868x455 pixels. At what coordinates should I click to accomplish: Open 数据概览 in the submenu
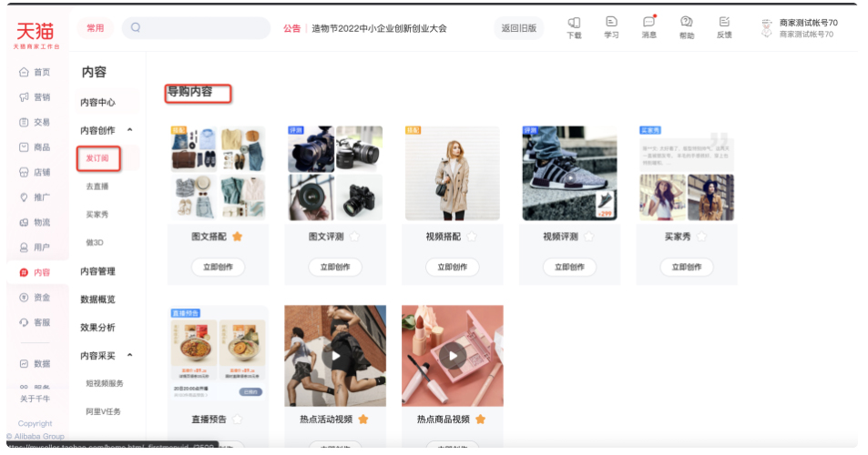(98, 299)
